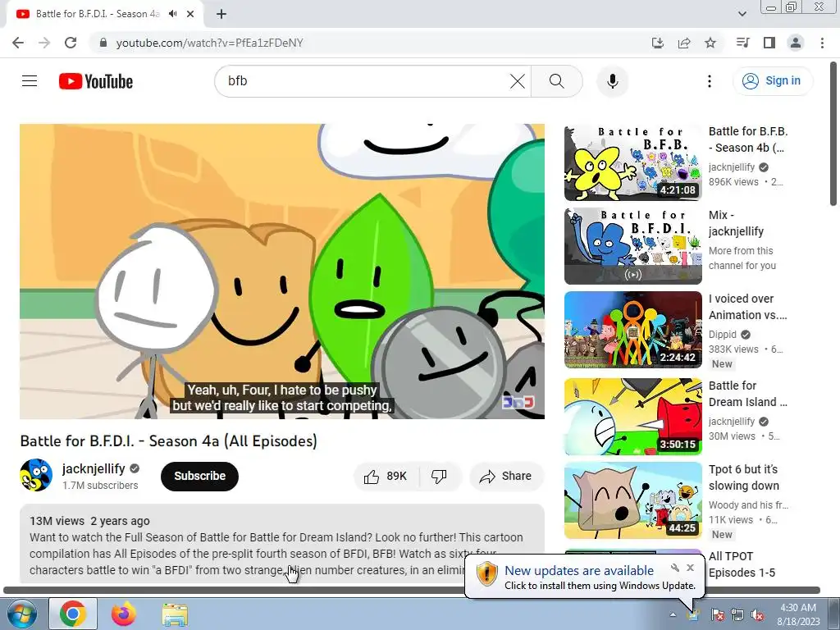Image resolution: width=840 pixels, height=630 pixels.
Task: Show hidden tray icons arrow
Action: [x=673, y=614]
